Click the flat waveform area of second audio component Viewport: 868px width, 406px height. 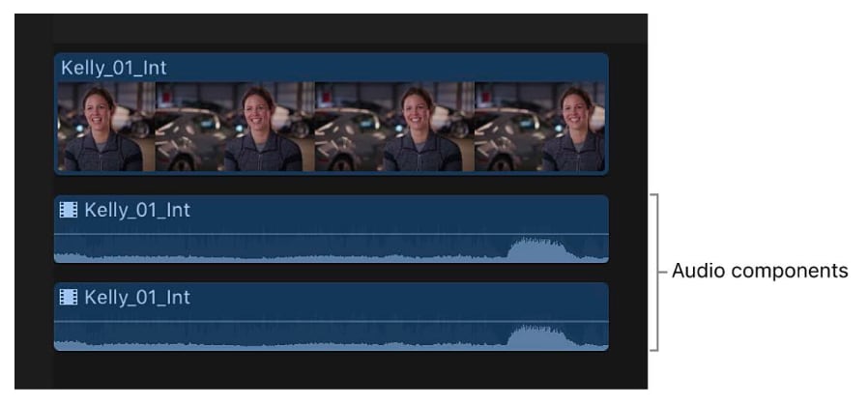coord(276,345)
